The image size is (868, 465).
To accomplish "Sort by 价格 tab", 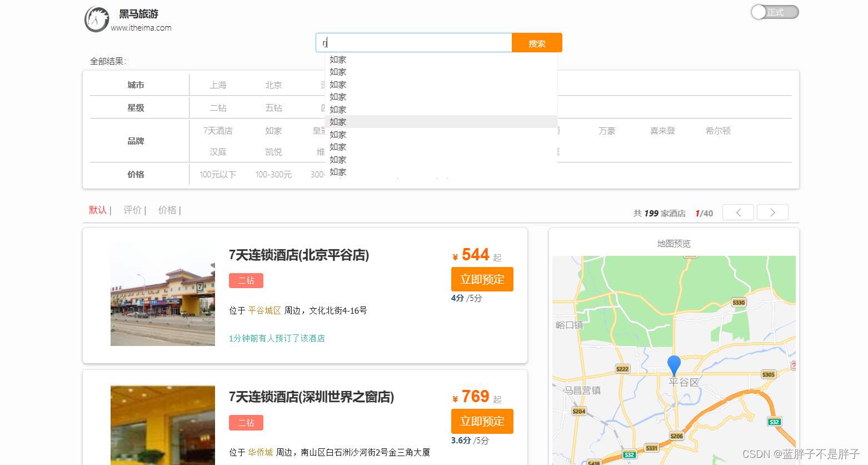I will coord(167,210).
